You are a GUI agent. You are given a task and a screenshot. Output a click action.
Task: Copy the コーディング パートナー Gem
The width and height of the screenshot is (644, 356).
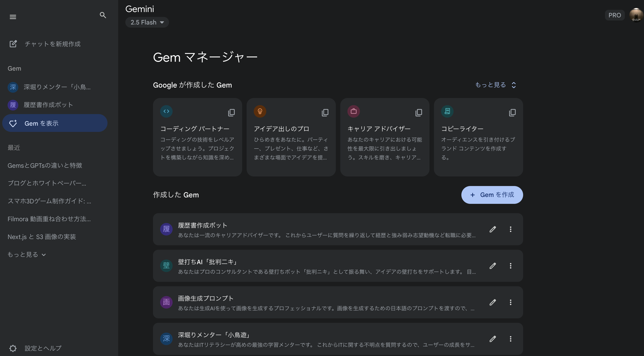tap(231, 112)
